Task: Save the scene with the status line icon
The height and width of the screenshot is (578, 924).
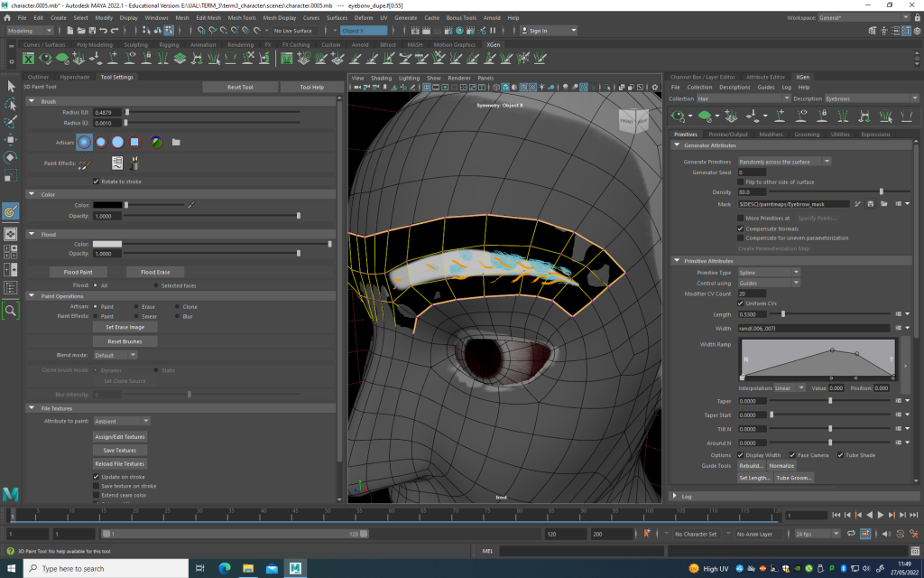Action: tap(92, 31)
